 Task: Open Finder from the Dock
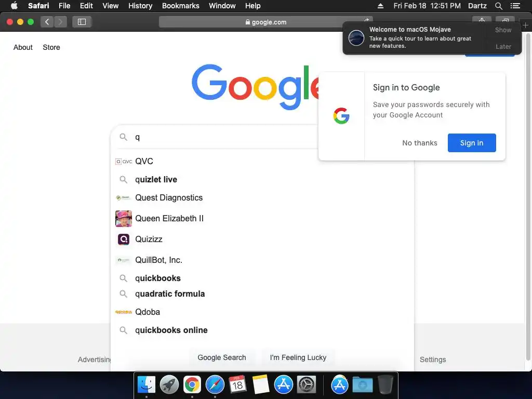pos(147,385)
